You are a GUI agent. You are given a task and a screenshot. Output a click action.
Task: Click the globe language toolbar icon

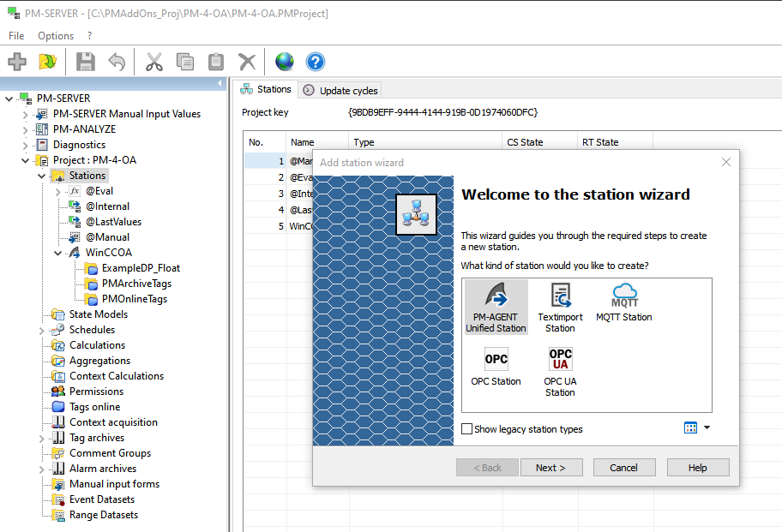(x=285, y=62)
